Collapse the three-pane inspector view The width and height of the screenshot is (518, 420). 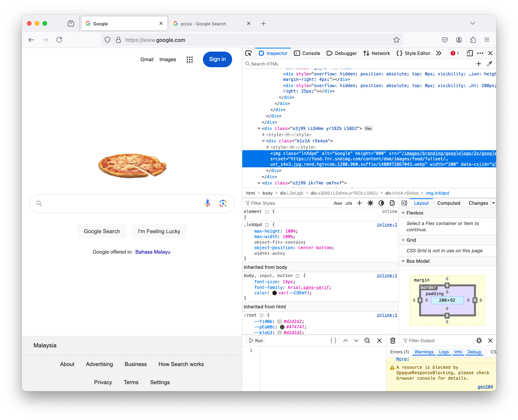[x=404, y=203]
